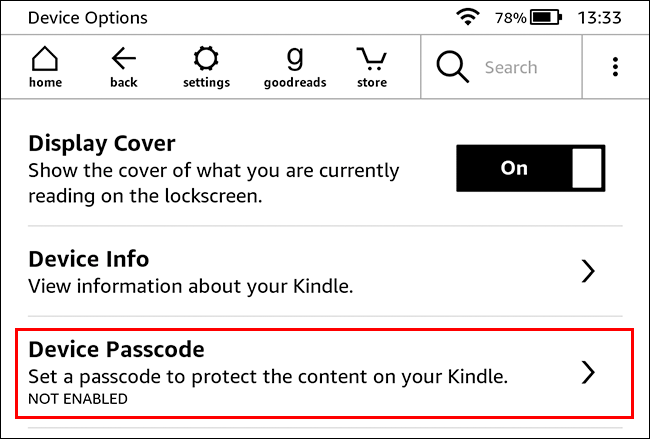
Task: Expand Device Info with its chevron
Action: (588, 271)
